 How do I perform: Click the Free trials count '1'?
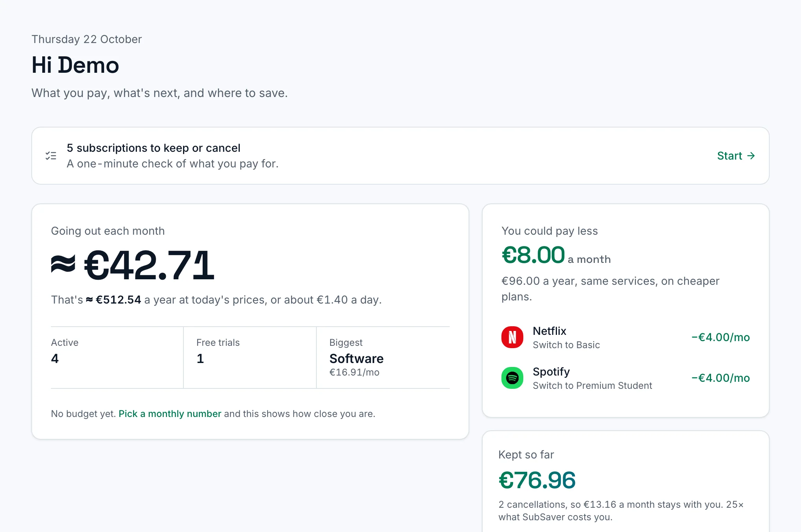pos(200,359)
